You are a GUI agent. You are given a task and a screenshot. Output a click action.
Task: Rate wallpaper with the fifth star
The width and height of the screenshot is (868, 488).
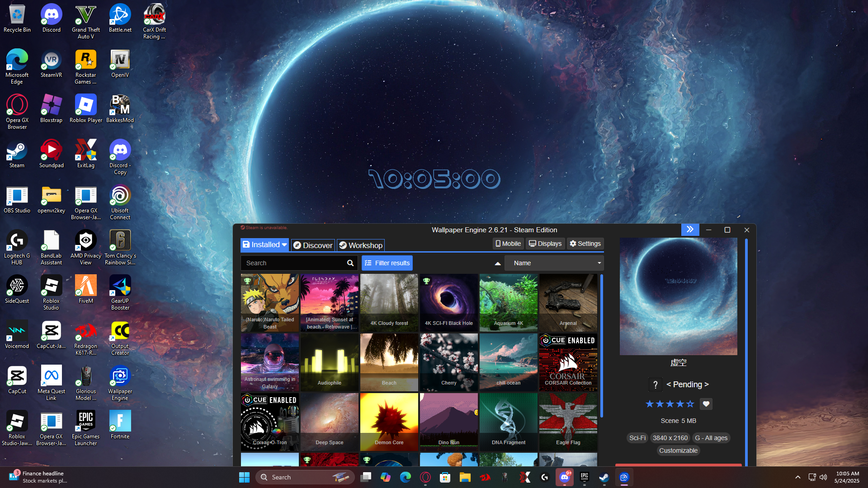pos(690,404)
